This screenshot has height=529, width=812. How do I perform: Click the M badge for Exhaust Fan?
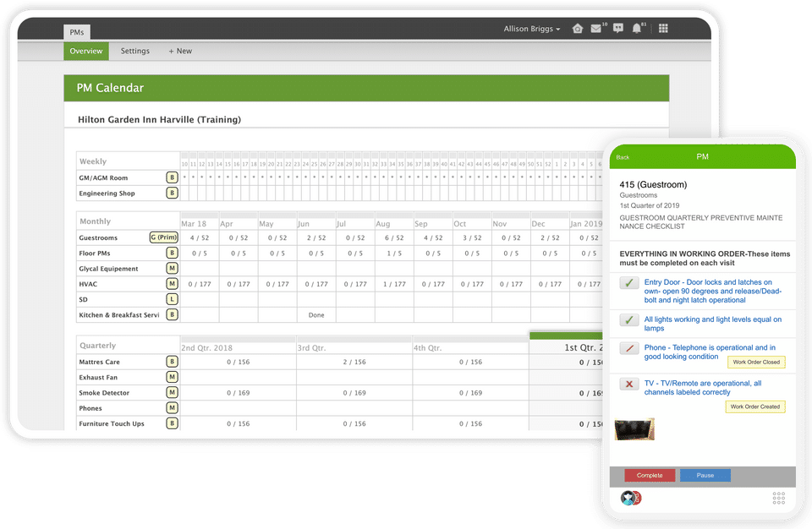[x=172, y=378]
